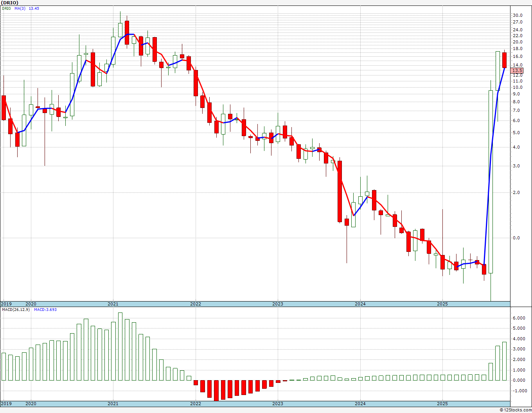The image size is (532, 413).
Task: Select the MACD:3.693 value readout
Action: [x=45, y=310]
